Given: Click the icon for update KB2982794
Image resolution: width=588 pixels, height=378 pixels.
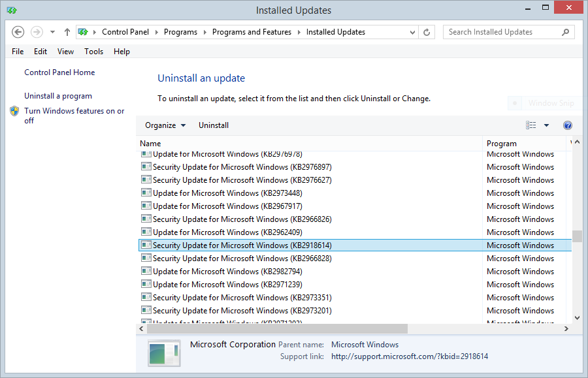Looking at the screenshot, I should point(146,271).
